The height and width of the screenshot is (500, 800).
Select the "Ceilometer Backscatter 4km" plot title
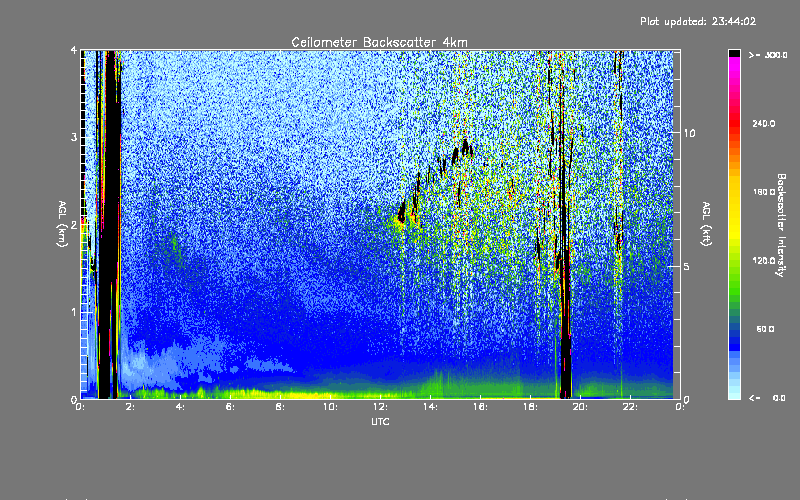379,42
